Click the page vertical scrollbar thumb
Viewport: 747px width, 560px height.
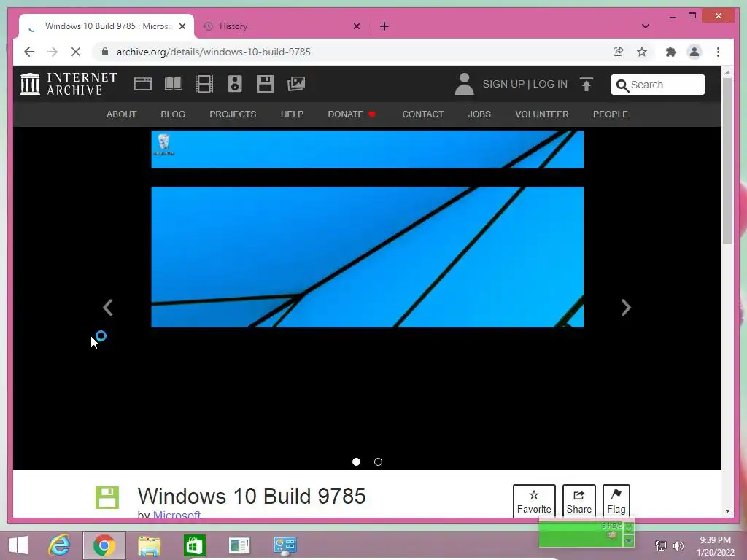[727, 160]
